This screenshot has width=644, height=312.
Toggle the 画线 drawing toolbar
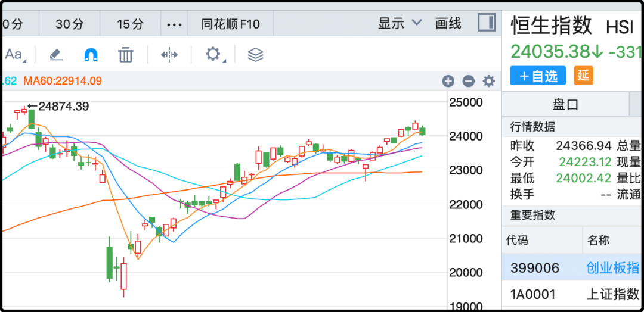(448, 23)
